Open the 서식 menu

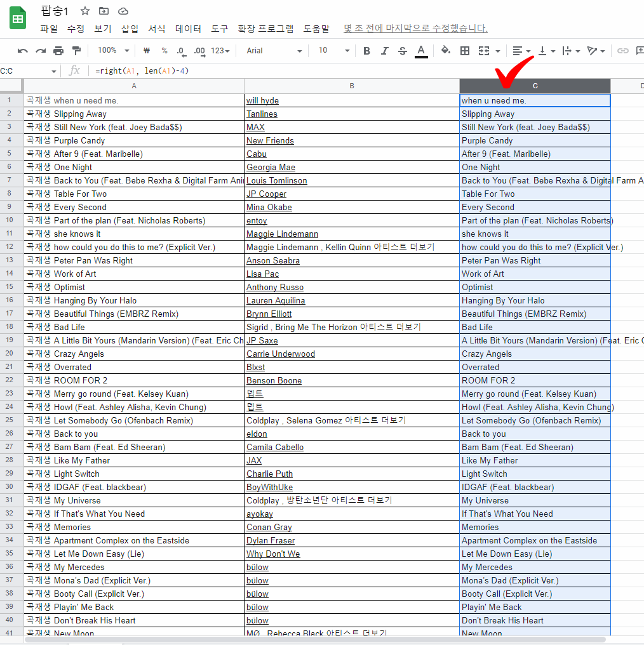coord(157,29)
